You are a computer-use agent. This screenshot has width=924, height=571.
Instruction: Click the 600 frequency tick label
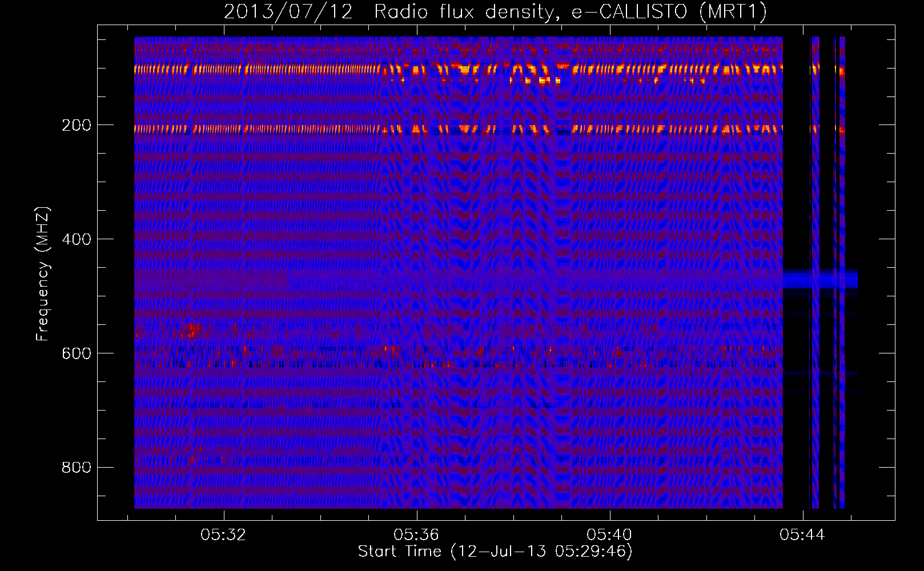pos(77,353)
